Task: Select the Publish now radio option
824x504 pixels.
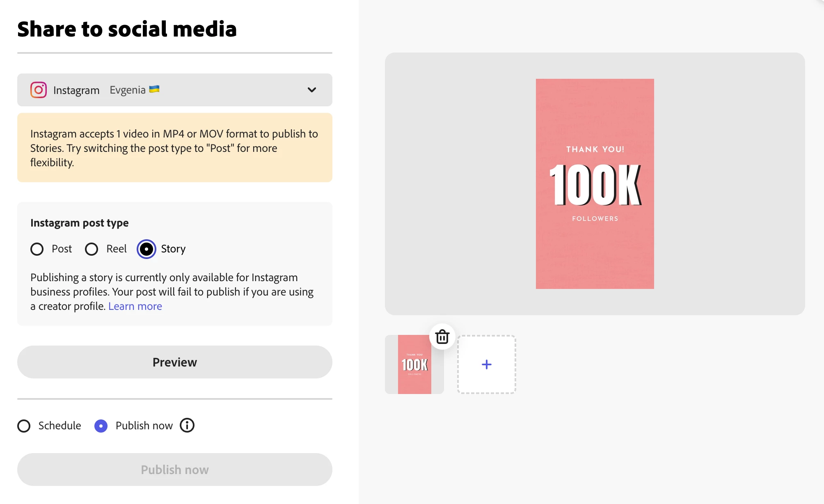Action: [x=101, y=426]
